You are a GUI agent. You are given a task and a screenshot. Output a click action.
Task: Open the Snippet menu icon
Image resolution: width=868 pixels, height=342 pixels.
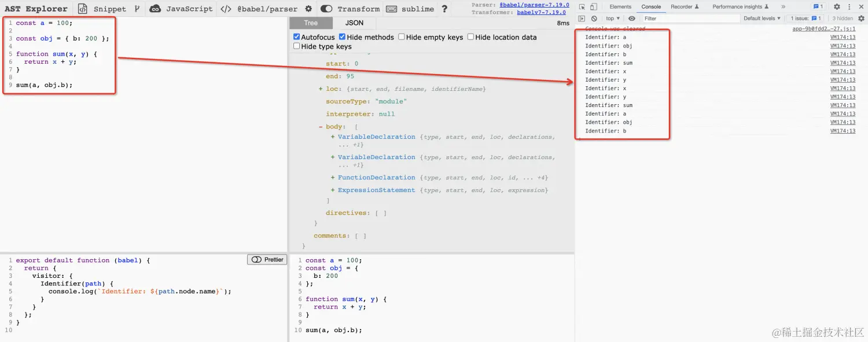(x=83, y=9)
